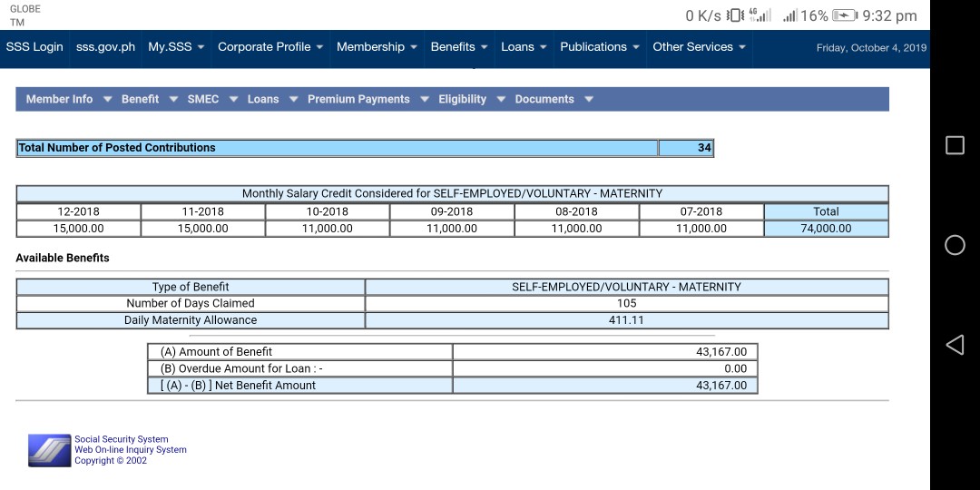Expand the Other Services menu

pyautogui.click(x=699, y=47)
